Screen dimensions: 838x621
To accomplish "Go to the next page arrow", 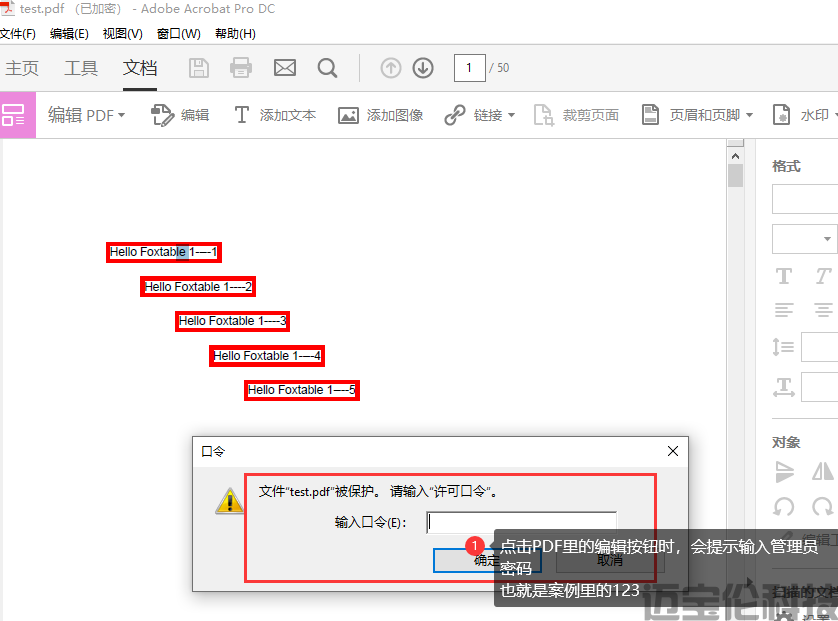I will click(423, 68).
